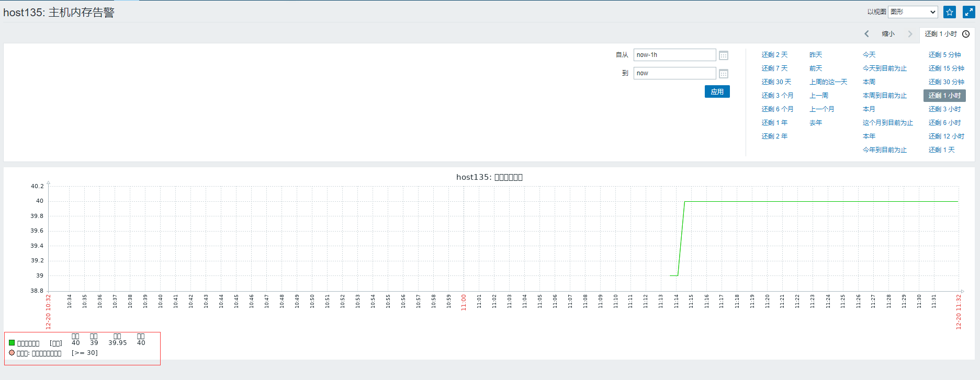Select the 还剩 1 小时 time tab
The image size is (980, 380).
tap(947, 34)
